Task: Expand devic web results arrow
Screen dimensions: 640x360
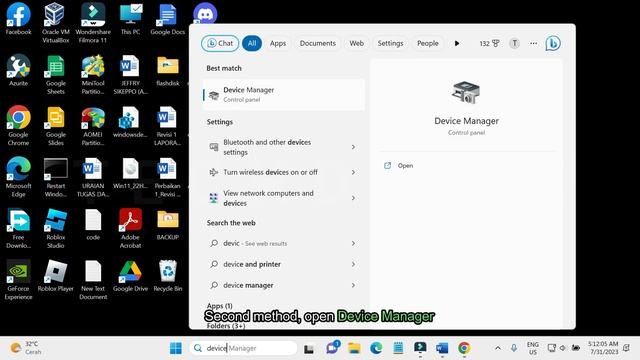Action: pos(353,243)
